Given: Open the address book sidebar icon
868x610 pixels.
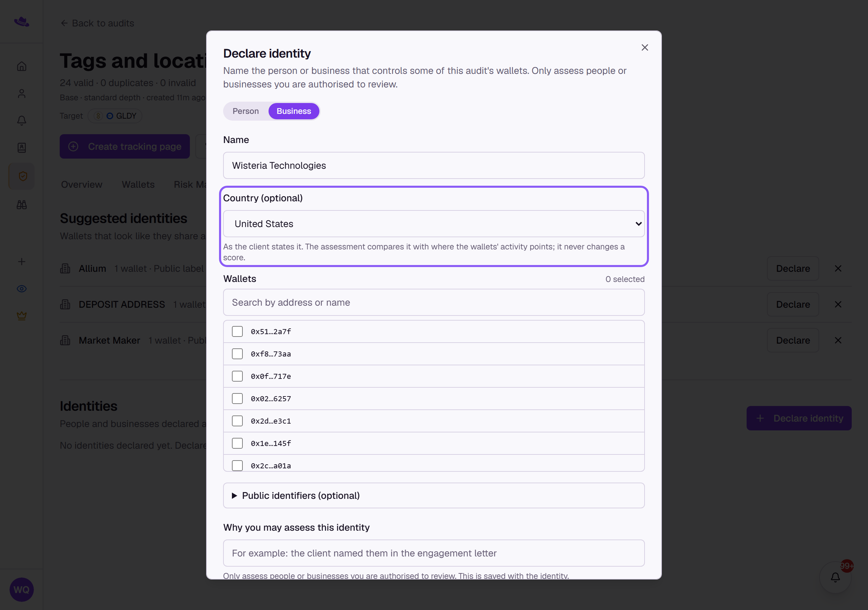Looking at the screenshot, I should (22, 148).
